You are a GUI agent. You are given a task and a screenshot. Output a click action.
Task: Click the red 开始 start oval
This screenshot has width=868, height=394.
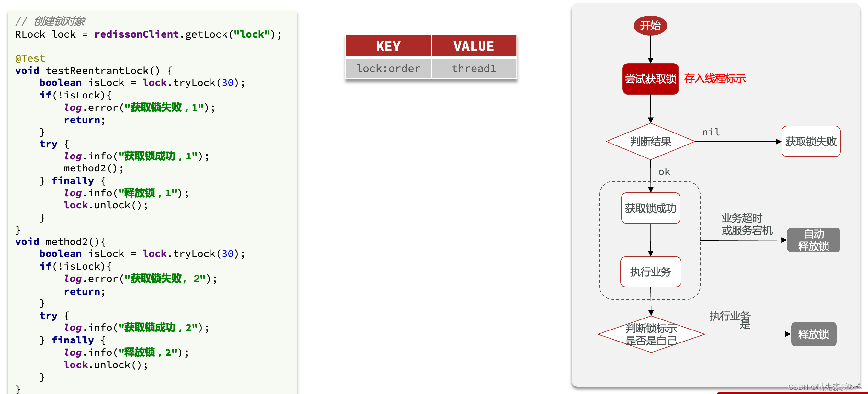point(650,26)
